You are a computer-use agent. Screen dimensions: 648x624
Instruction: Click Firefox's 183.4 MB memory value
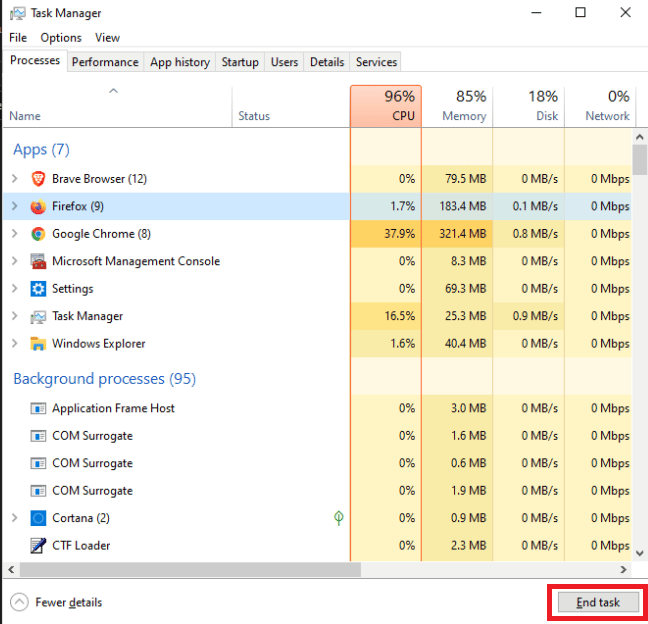pyautogui.click(x=462, y=206)
